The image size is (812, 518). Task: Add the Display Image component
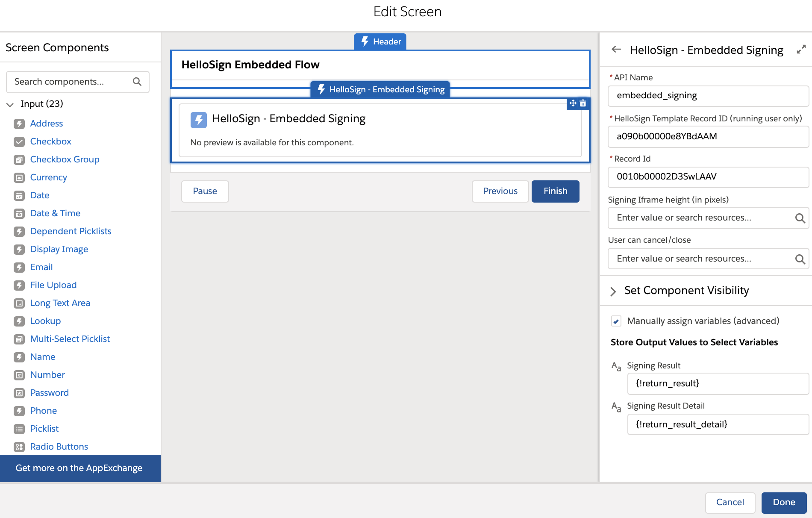click(x=59, y=249)
